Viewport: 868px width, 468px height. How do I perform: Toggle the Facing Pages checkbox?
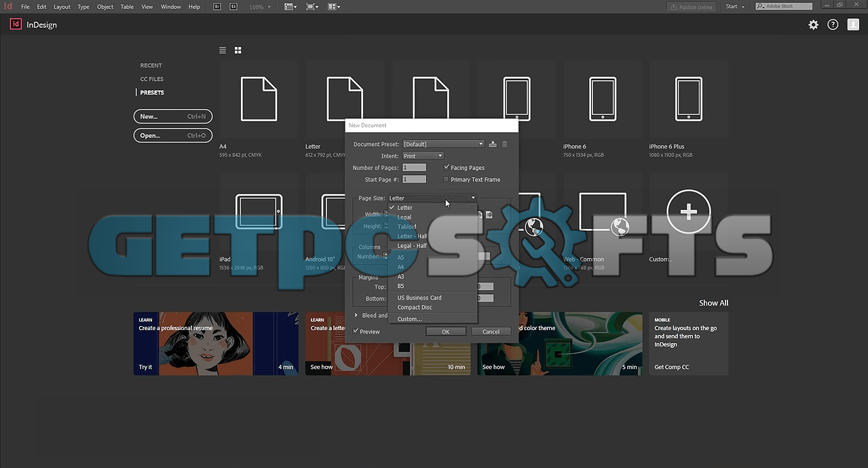447,167
